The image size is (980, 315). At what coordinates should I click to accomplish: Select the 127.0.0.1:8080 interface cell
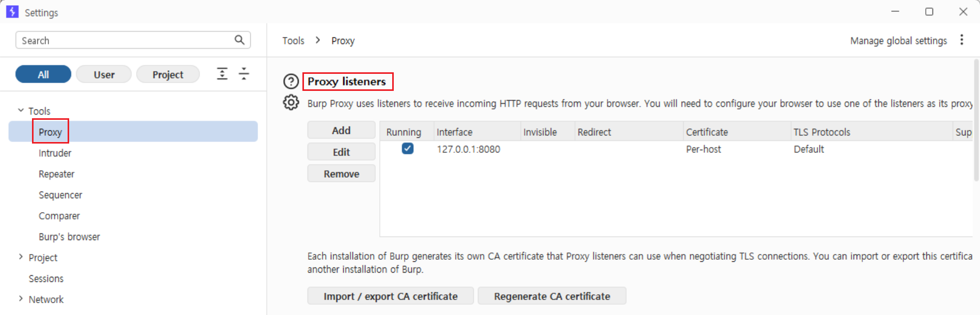469,149
